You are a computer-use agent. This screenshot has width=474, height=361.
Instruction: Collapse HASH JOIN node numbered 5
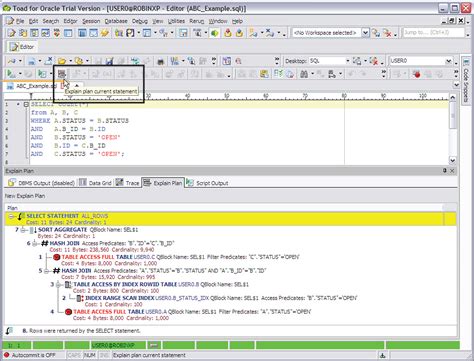coord(47,271)
